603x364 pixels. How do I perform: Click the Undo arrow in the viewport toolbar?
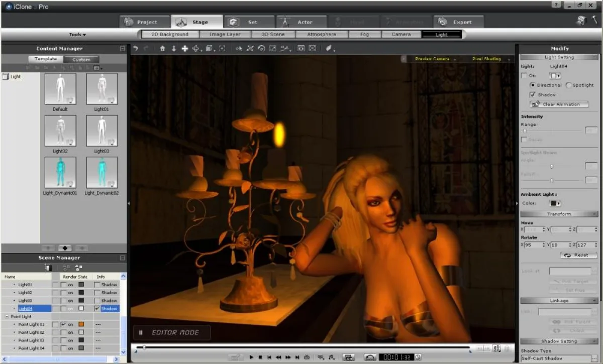point(135,49)
